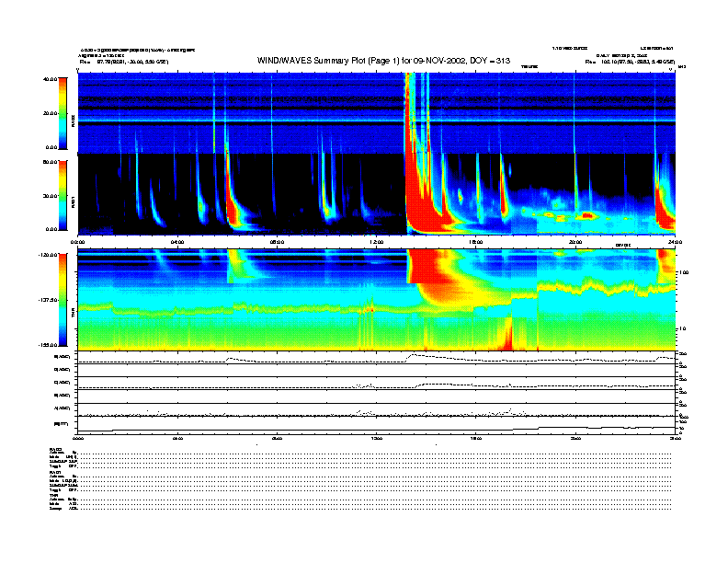Select the color scale bar ranging 40.00 to 0.00
This screenshot has height=563, width=728.
click(x=63, y=113)
